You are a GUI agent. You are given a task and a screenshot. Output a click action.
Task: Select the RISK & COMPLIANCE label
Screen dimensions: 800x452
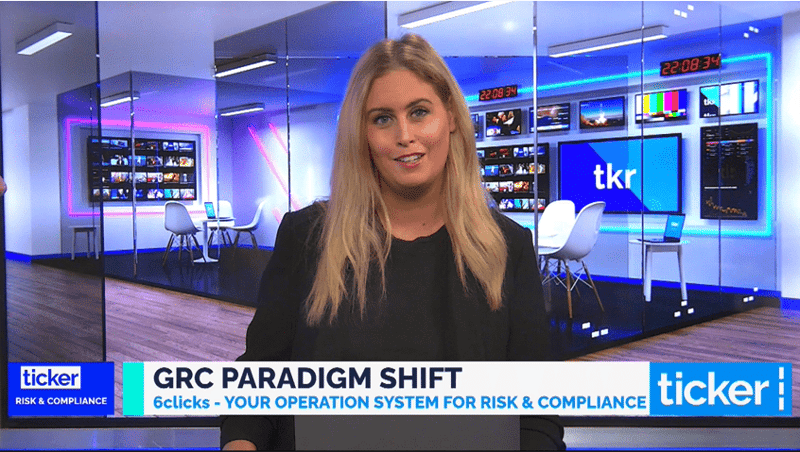tap(60, 401)
